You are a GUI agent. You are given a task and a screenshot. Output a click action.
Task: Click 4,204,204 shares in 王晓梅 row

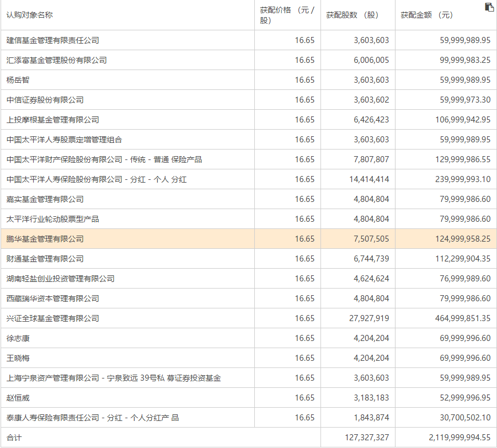click(x=371, y=358)
